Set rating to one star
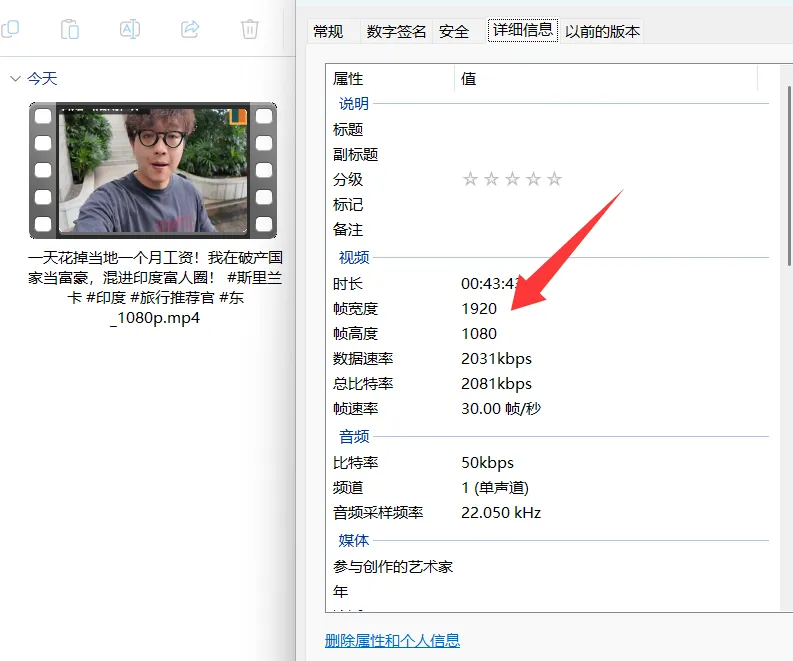This screenshot has height=661, width=793. pos(470,179)
